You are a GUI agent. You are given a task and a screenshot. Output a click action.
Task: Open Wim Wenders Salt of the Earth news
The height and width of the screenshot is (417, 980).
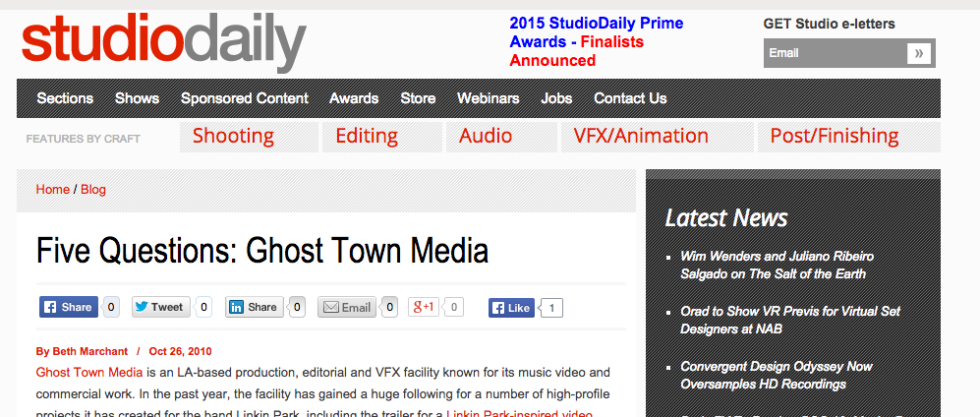(x=777, y=266)
